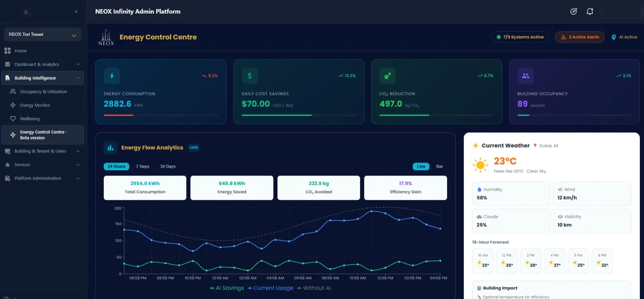644x299 pixels.
Task: Open Energy Control Centre - Beta version
Action: pos(43,135)
